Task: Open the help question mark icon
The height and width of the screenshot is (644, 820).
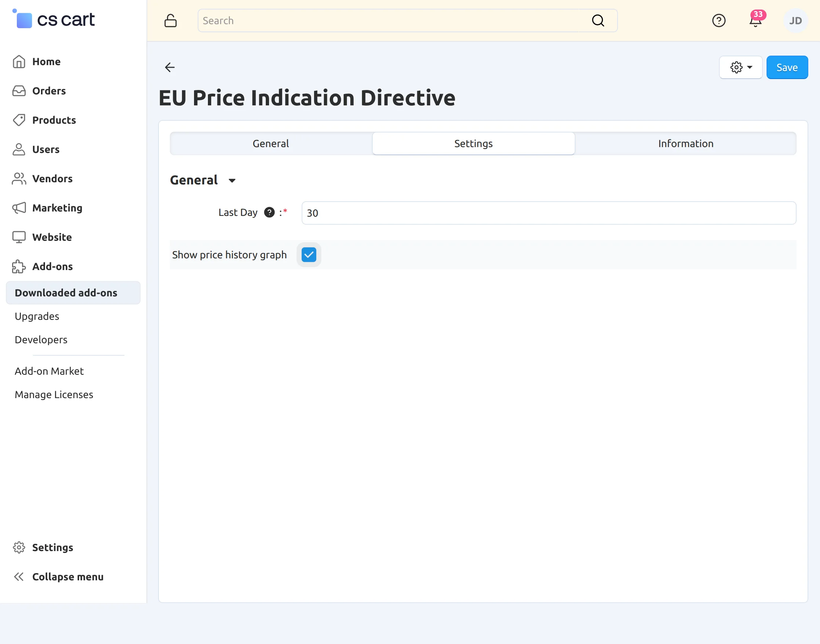Action: coord(719,21)
